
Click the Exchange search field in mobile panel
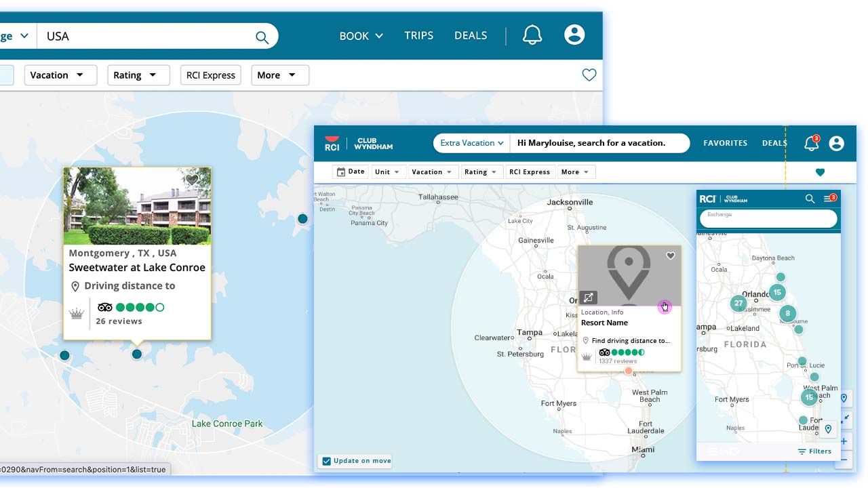point(768,218)
